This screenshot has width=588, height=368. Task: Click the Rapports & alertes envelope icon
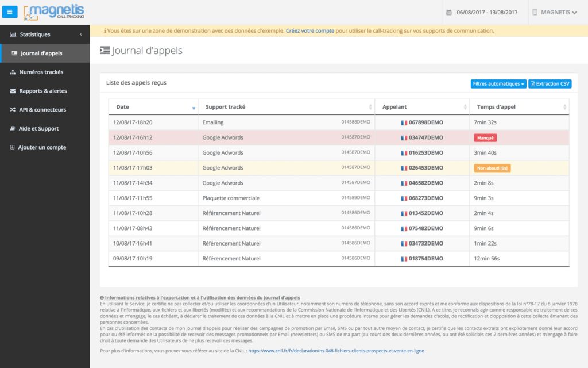[13, 91]
